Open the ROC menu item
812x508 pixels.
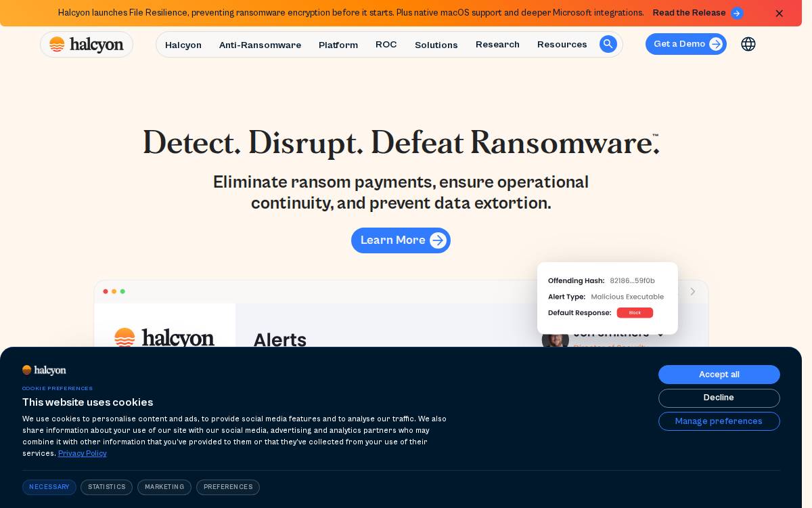[x=386, y=44]
